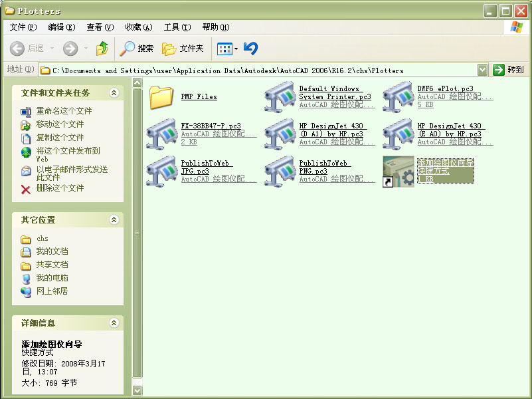Select Default Windows System Printer.pc3 icon

(x=279, y=97)
